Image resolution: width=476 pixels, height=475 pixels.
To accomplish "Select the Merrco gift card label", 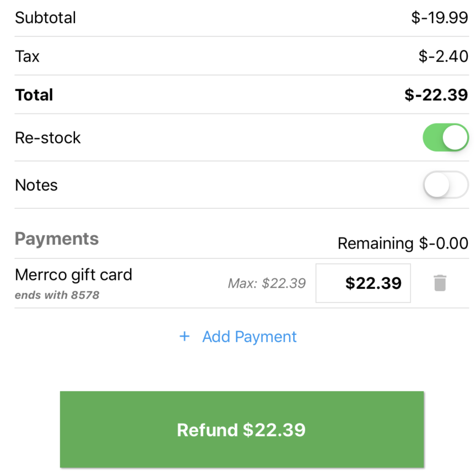I will pyautogui.click(x=73, y=274).
